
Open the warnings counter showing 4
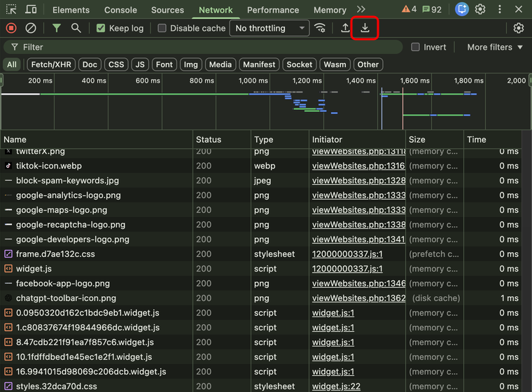[409, 10]
